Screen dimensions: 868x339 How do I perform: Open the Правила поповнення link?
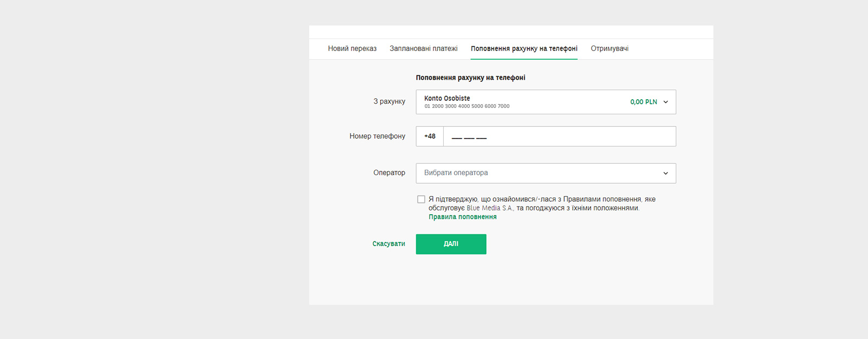coord(462,217)
